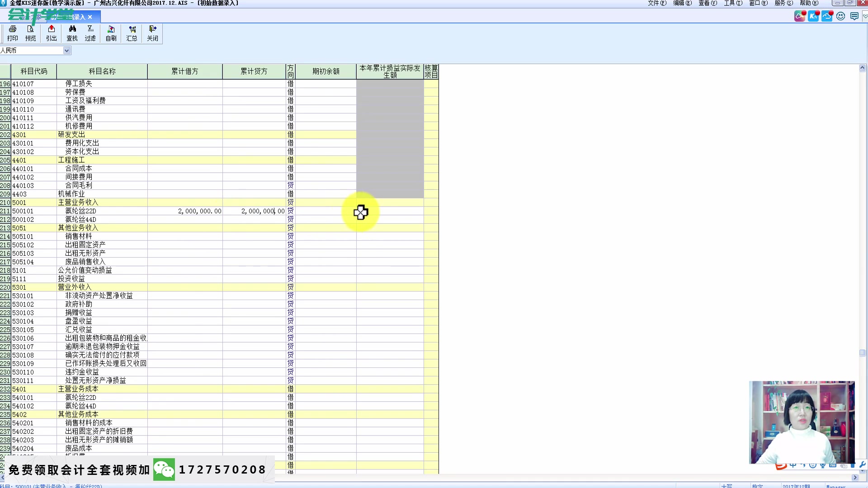Close the 初始数据录入 tab
Image resolution: width=868 pixels, height=488 pixels.
coord(90,17)
